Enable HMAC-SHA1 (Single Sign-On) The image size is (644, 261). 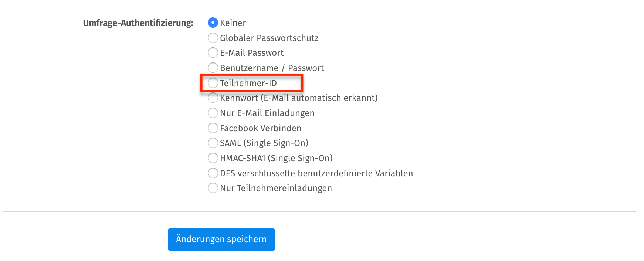[x=213, y=158]
